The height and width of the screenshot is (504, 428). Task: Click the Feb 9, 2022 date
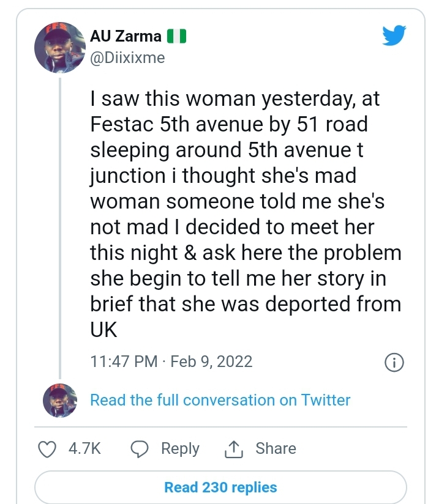point(211,361)
